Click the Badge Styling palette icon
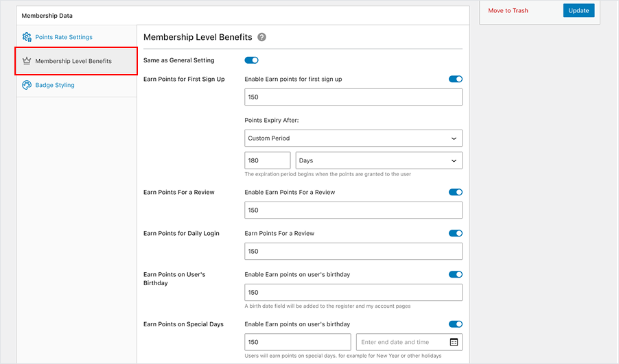Screen dimensions: 619x364 click(27, 85)
